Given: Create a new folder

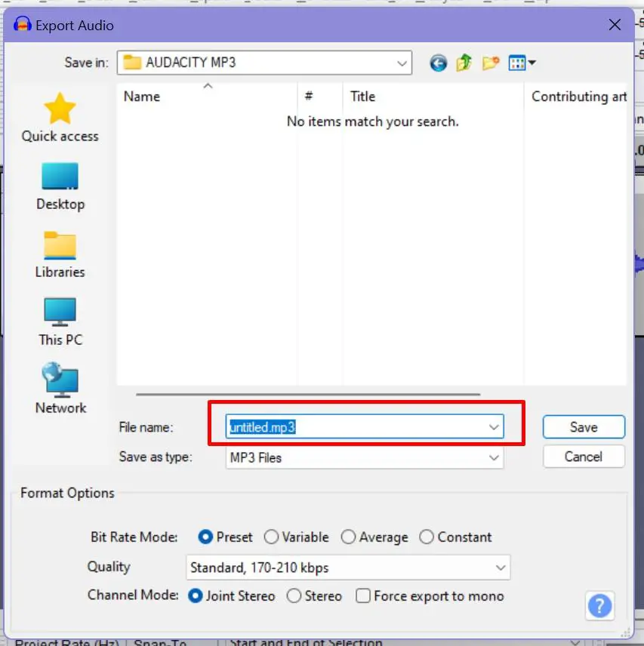Looking at the screenshot, I should click(x=490, y=63).
